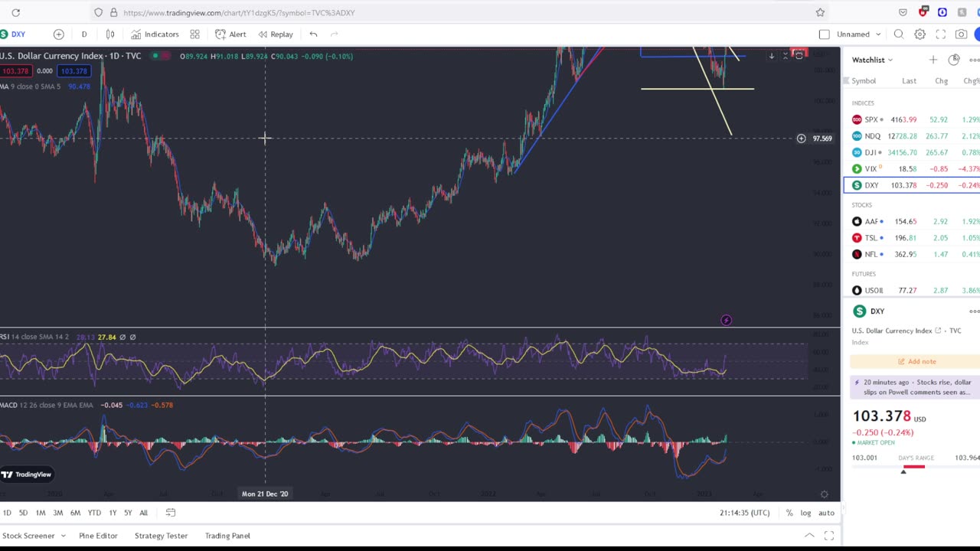This screenshot has height=551, width=980.
Task: Select the NDQ row in the watchlist
Action: [912, 136]
